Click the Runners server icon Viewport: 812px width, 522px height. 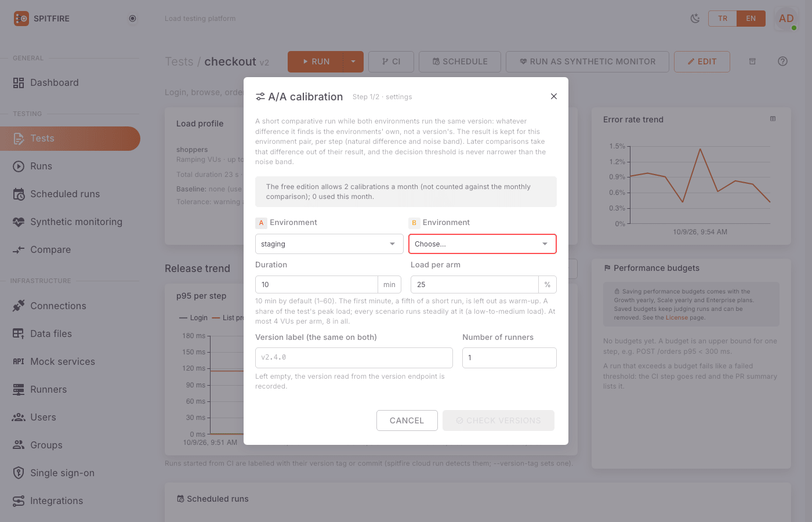19,389
